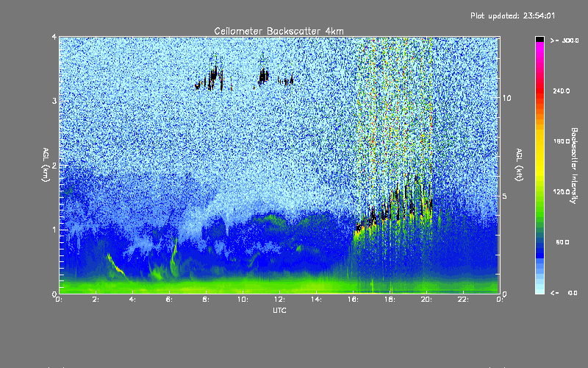Click the '6:' UTC tick label
The height and width of the screenshot is (368, 588).
pos(169,300)
